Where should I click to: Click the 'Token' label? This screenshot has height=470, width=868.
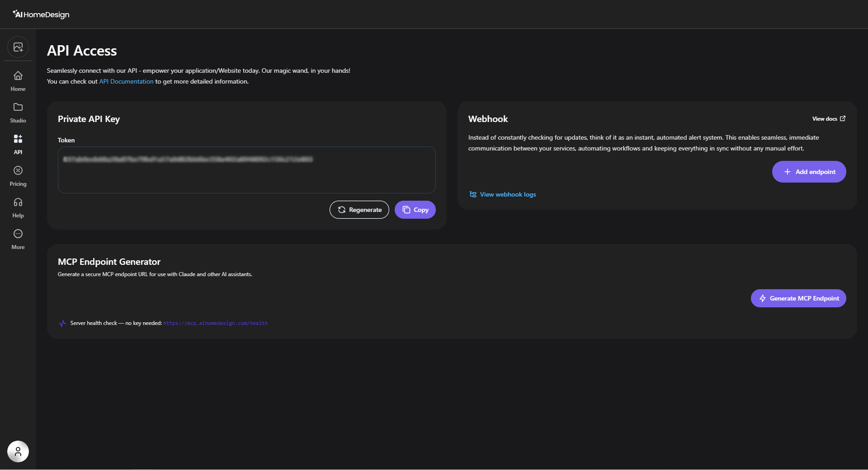(x=66, y=140)
